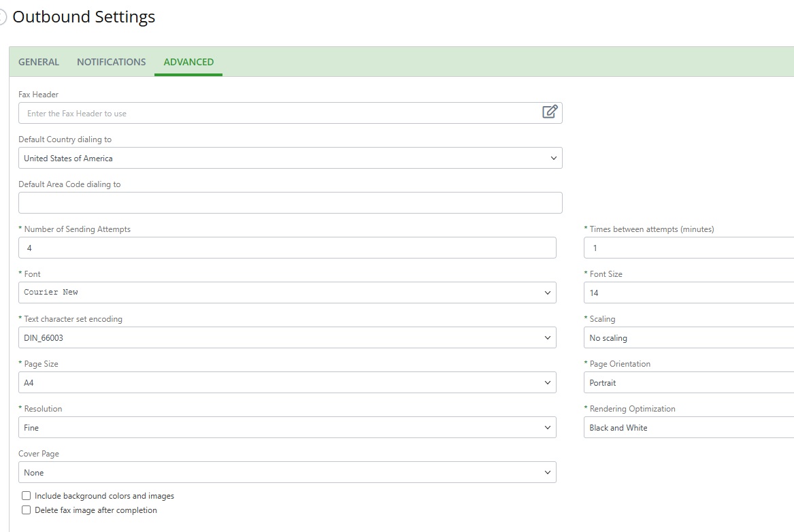Open the Text character set encoding dropdown
Screen dimensions: 794x532
(548, 337)
